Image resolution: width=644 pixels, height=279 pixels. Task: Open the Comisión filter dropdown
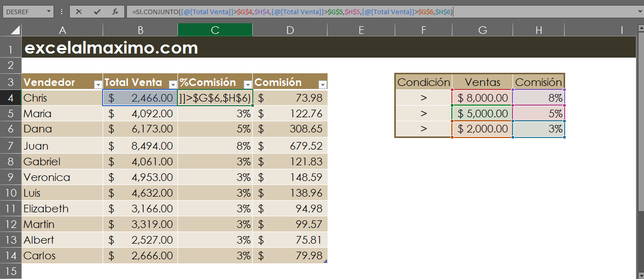[x=323, y=85]
